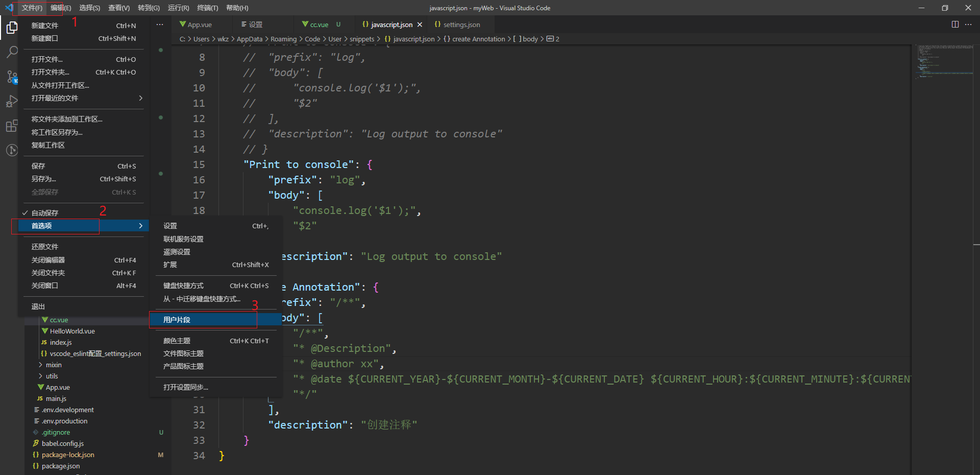The width and height of the screenshot is (980, 475).
Task: Open .env.development file
Action: (x=68, y=410)
